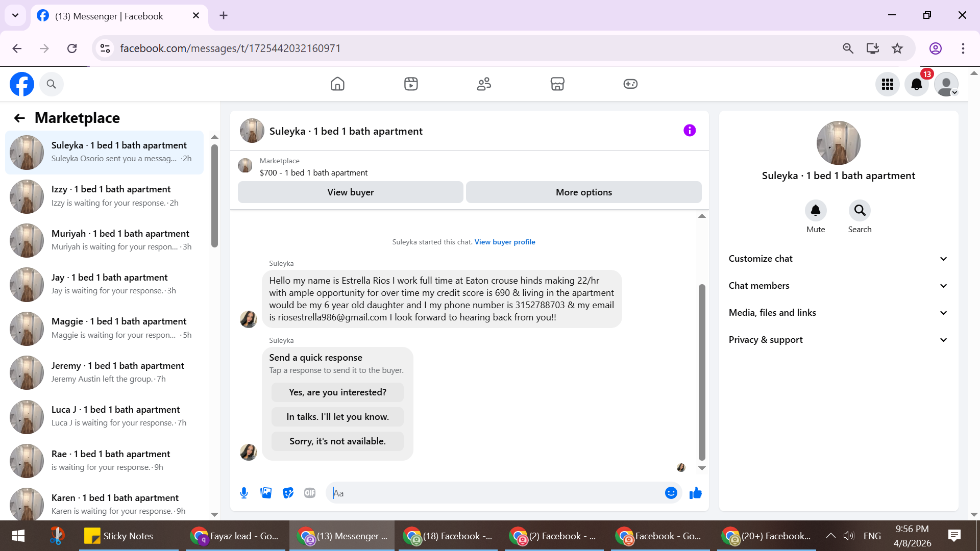Mute this conversation with bell icon
Image resolution: width=980 pixels, height=551 pixels.
click(816, 211)
